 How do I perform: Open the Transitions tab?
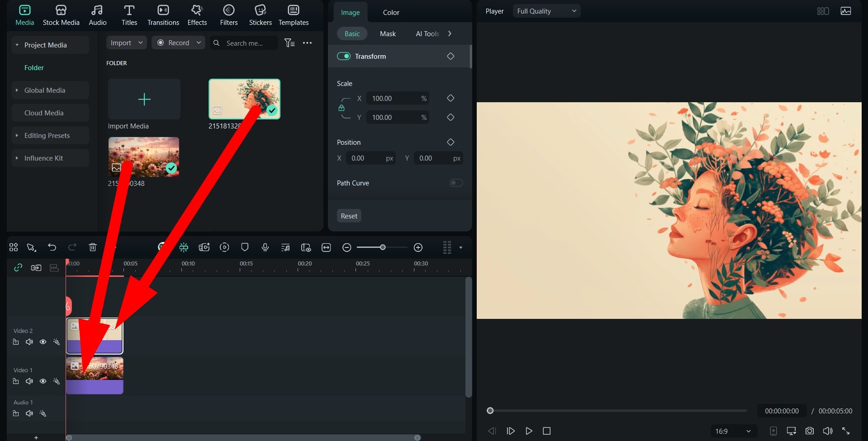pos(163,15)
